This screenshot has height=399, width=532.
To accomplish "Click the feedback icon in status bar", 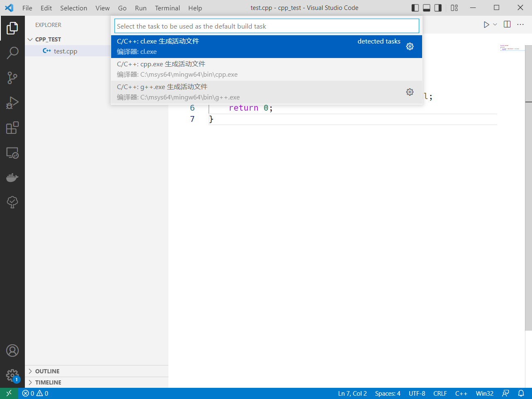I will pos(505,394).
